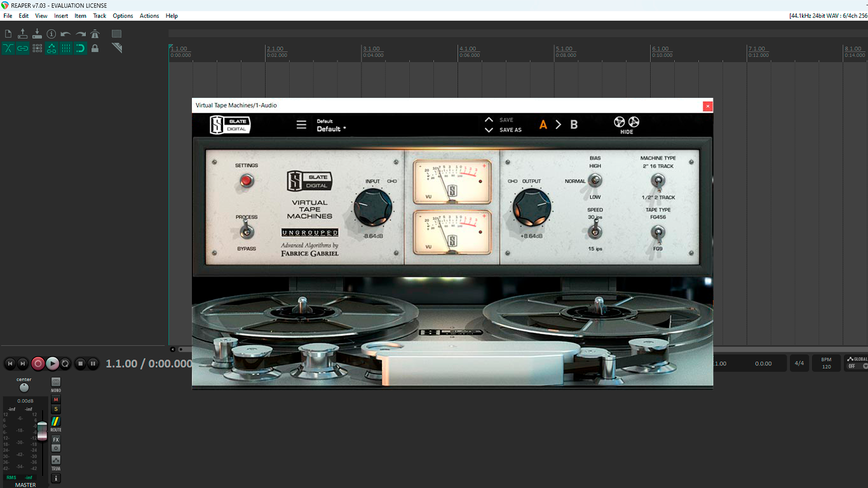Click the red SETTINGS button on plugin
Screen dimensions: 868x488
coord(247,181)
